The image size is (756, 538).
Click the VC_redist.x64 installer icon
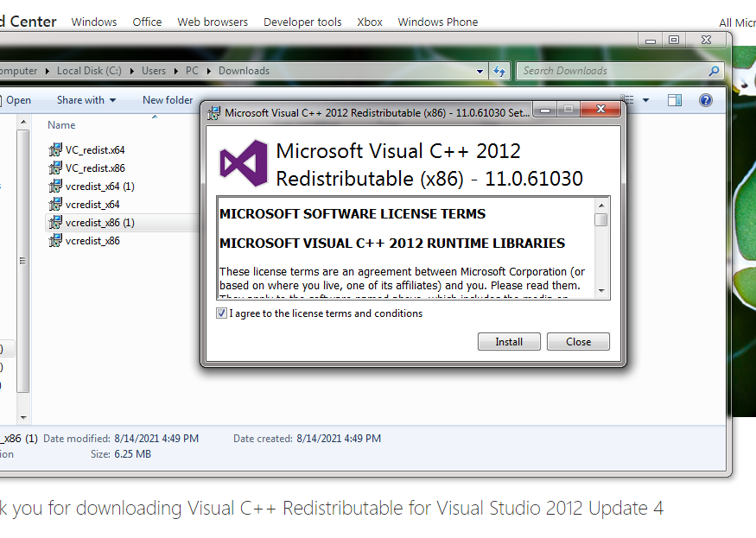click(x=55, y=150)
